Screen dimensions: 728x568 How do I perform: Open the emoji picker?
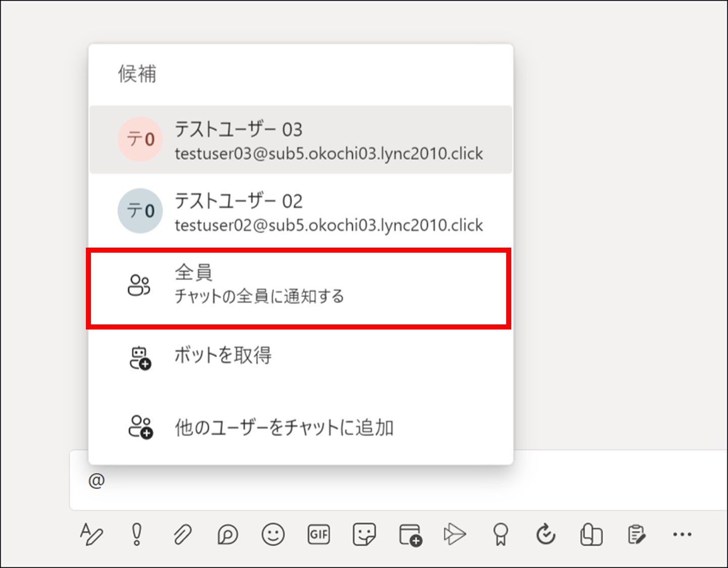(273, 534)
